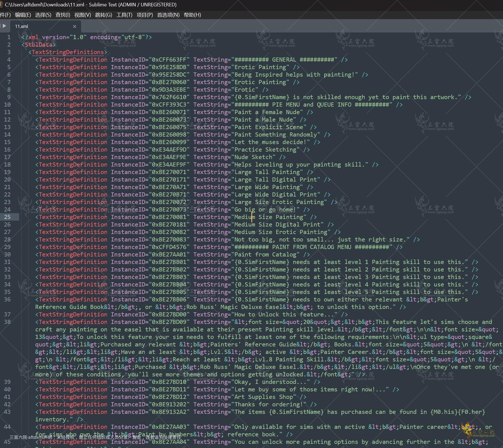Click the InstanceID value 0xBE9132A2
Image resolution: width=503 pixels, height=448 pixels.
click(x=169, y=412)
